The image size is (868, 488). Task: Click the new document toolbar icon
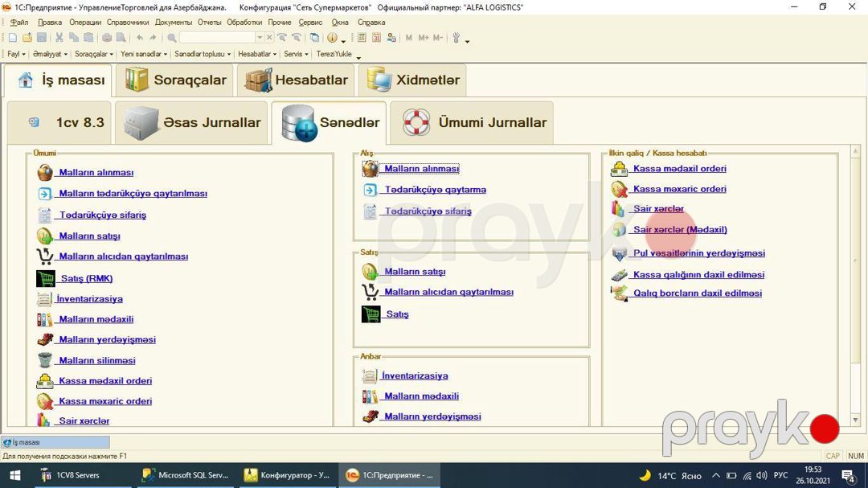(x=12, y=38)
